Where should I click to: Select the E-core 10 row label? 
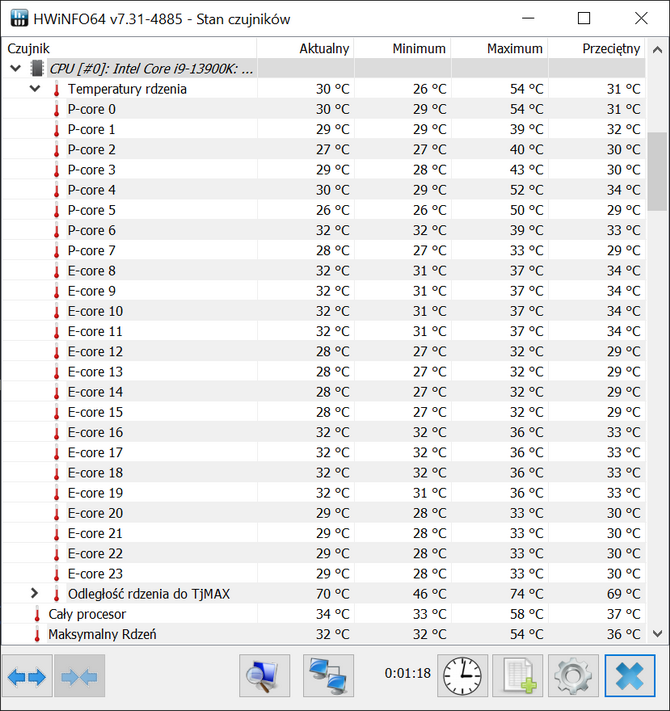point(95,312)
